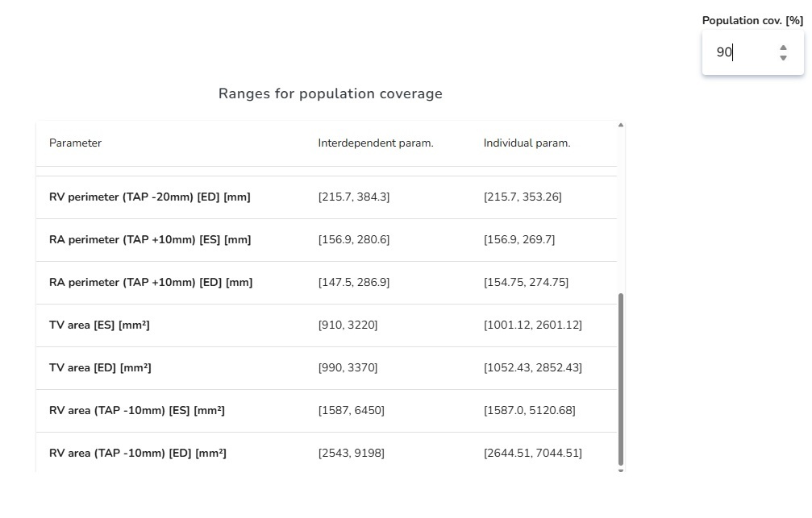The image size is (812, 518).
Task: Click the table scrollbar up arrow
Action: coord(620,125)
